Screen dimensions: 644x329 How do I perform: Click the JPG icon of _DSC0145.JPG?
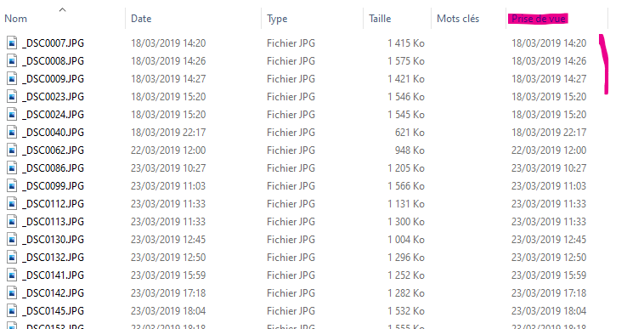pyautogui.click(x=12, y=311)
